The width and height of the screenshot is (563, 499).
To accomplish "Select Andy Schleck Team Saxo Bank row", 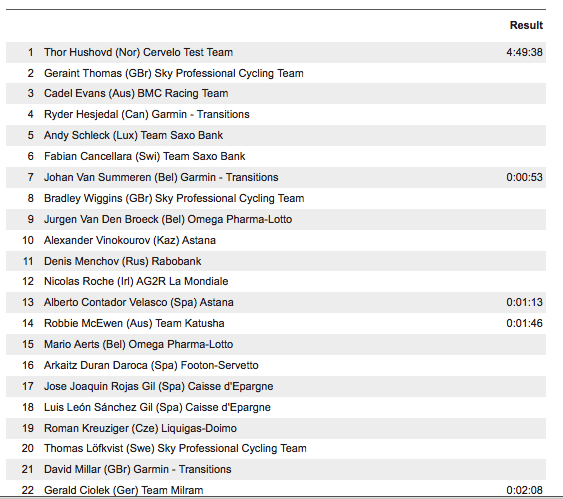I will point(276,135).
